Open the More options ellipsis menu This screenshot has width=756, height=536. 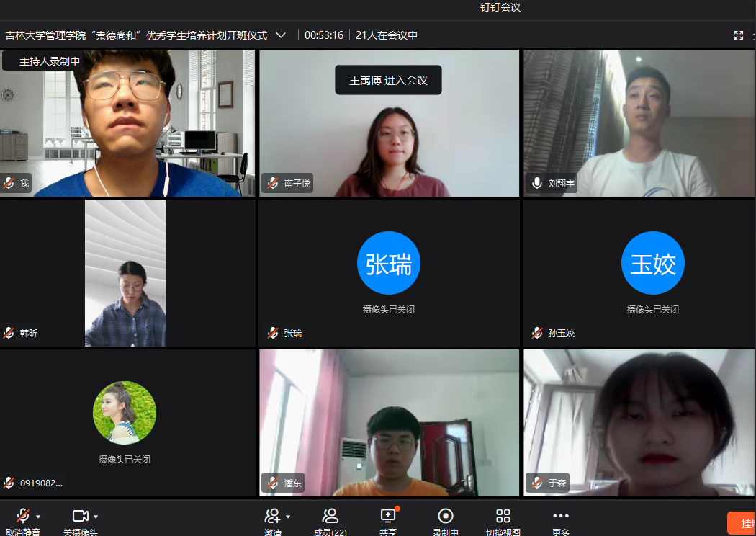pos(560,516)
